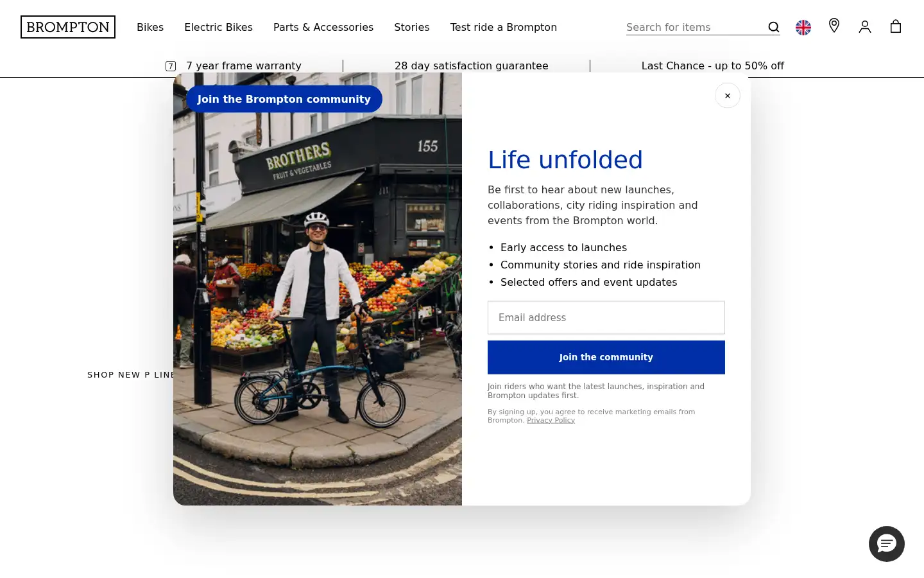Screen dimensions: 924x578
Task: Click 'Early access to launches' text
Action: click(563, 247)
